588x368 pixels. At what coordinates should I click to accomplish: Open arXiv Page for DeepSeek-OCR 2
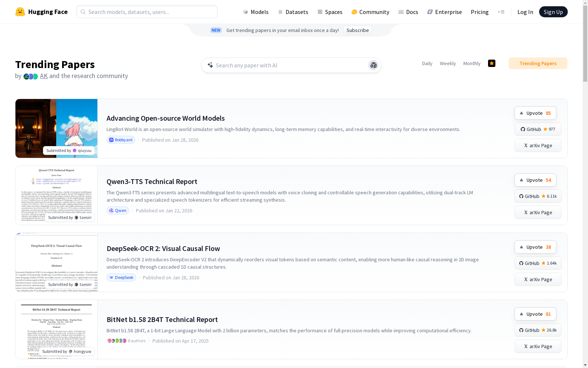pyautogui.click(x=538, y=279)
